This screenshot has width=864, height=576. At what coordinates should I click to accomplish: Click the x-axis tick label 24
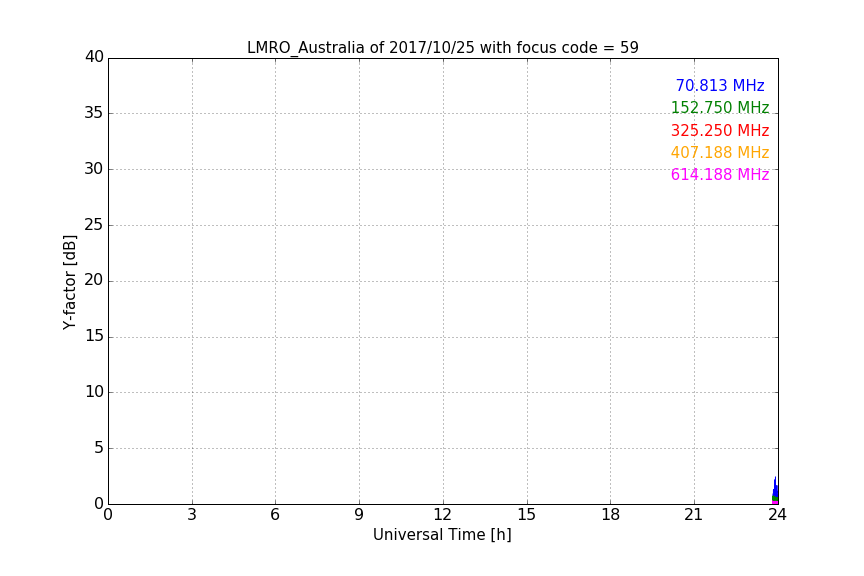777,515
